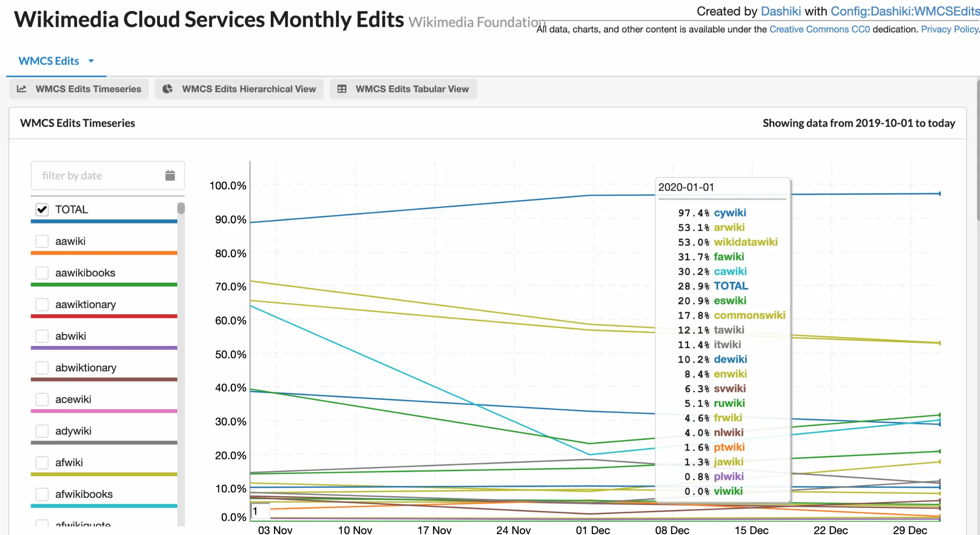
Task: Click the cyan afwikibooks color bar
Action: point(104,506)
